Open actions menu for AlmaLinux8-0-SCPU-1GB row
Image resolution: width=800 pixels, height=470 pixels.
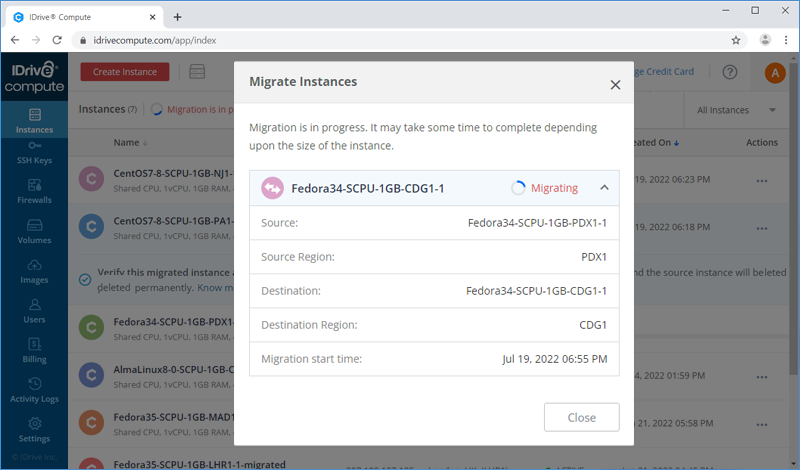[762, 377]
